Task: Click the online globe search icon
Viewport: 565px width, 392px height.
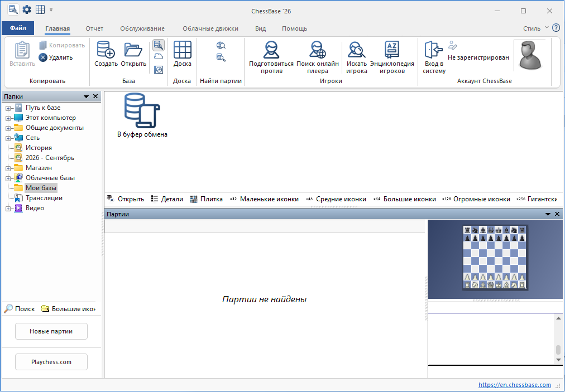Action: [x=221, y=45]
